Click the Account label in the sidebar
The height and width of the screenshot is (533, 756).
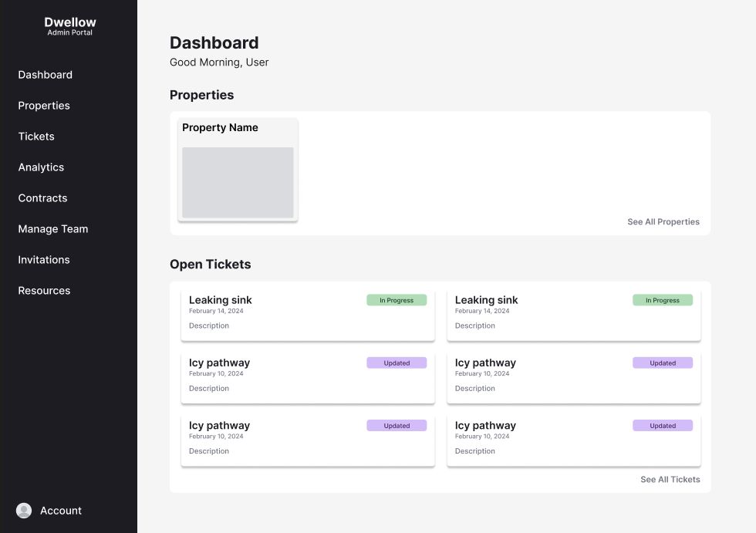[61, 511]
